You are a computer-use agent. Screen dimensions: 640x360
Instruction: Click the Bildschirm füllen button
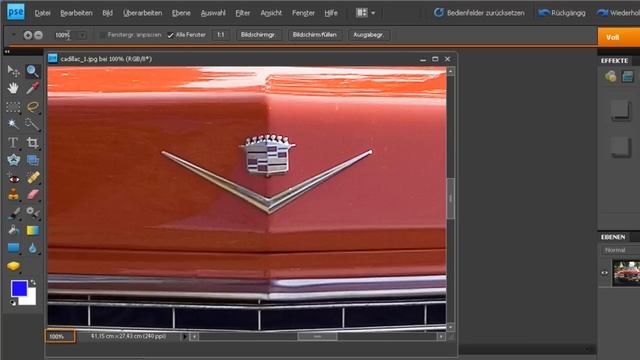click(x=314, y=35)
